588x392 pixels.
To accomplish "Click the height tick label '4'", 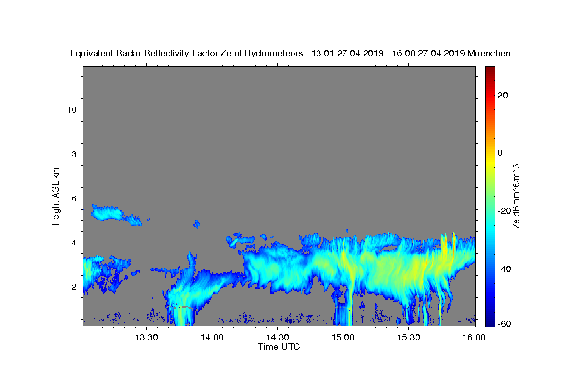I will 74,243.
